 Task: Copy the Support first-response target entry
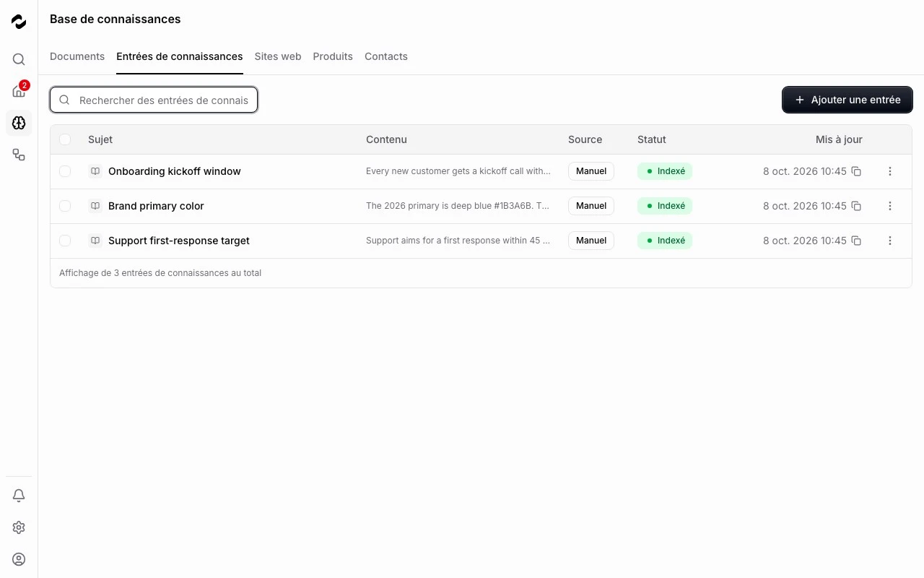(856, 241)
